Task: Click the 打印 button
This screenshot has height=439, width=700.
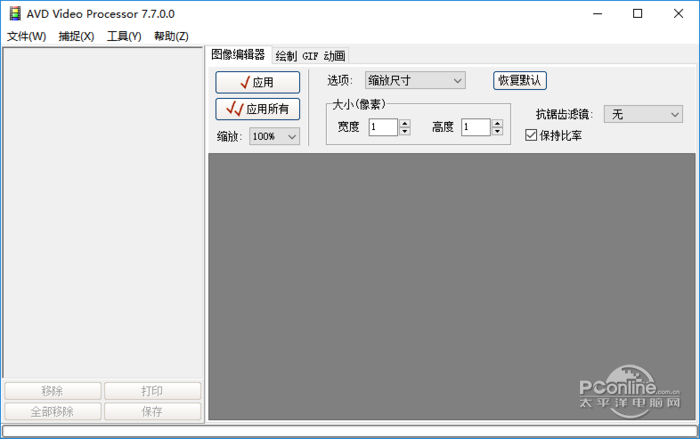Action: 152,391
